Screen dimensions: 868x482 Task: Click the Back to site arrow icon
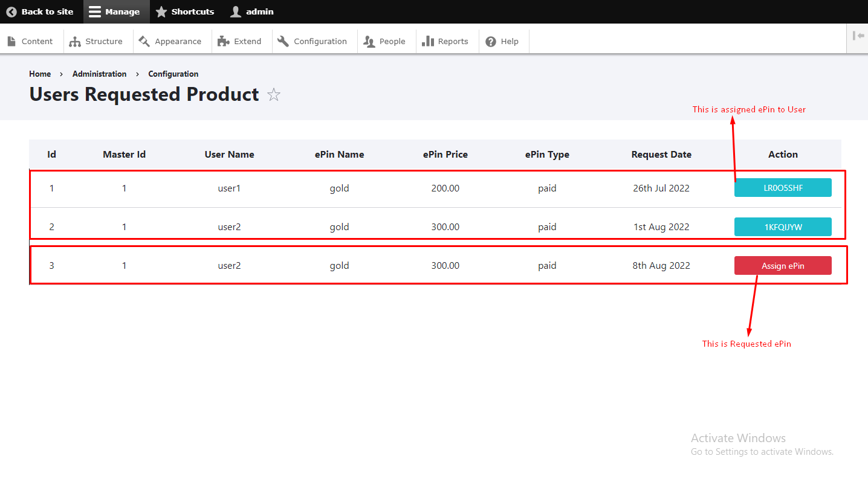tap(11, 11)
